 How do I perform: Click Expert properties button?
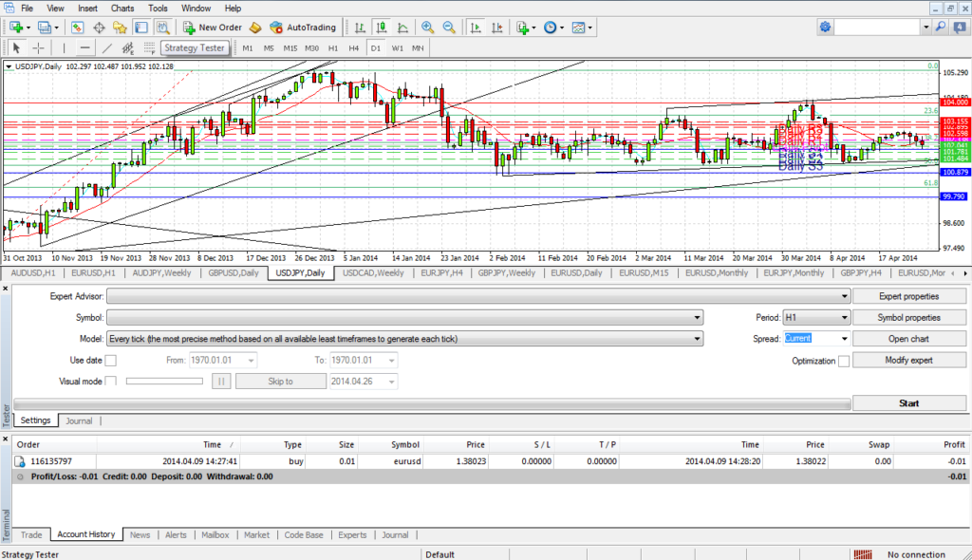(x=908, y=296)
